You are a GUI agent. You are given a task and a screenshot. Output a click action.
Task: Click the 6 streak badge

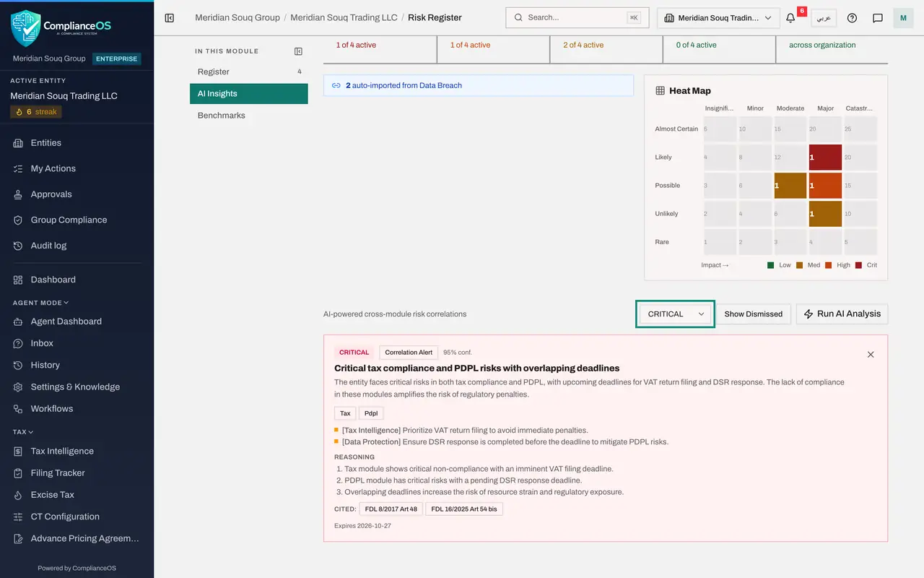36,112
